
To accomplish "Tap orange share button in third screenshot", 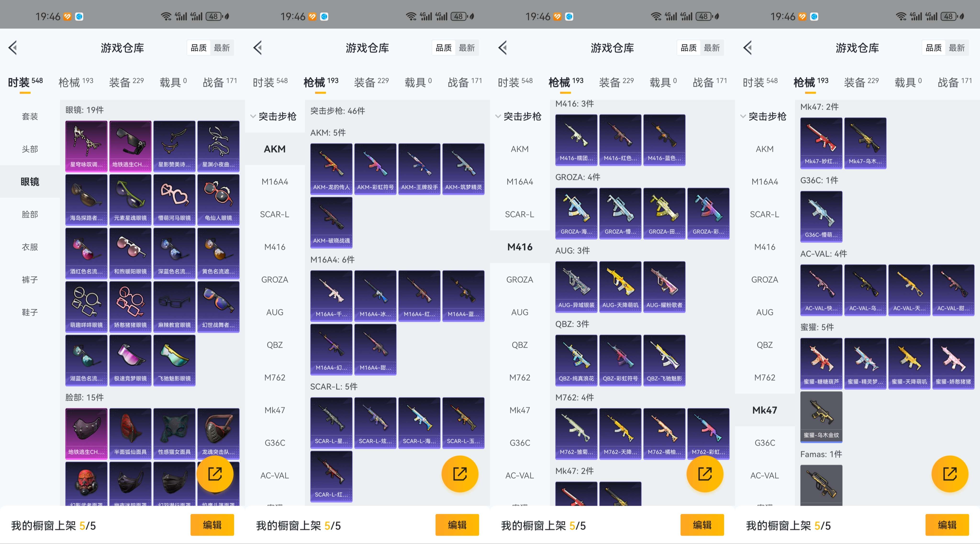I will point(705,474).
